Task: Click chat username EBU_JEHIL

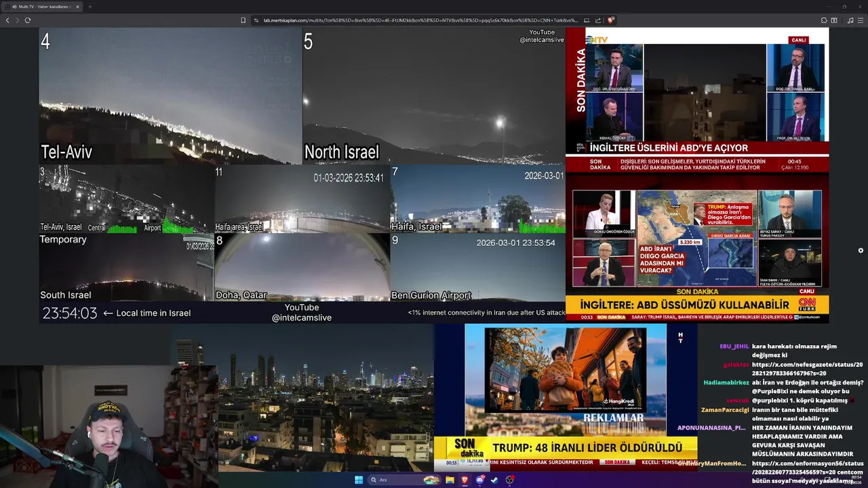Action: tap(734, 346)
